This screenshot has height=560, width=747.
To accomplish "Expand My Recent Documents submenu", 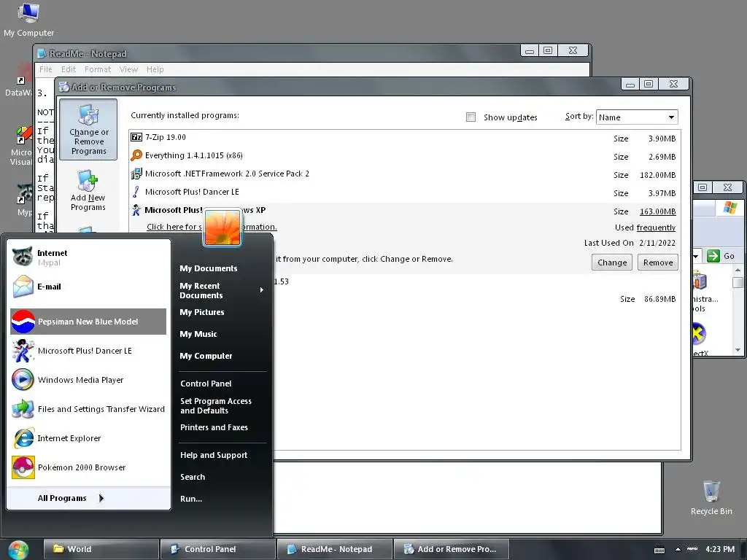I will pyautogui.click(x=262, y=290).
